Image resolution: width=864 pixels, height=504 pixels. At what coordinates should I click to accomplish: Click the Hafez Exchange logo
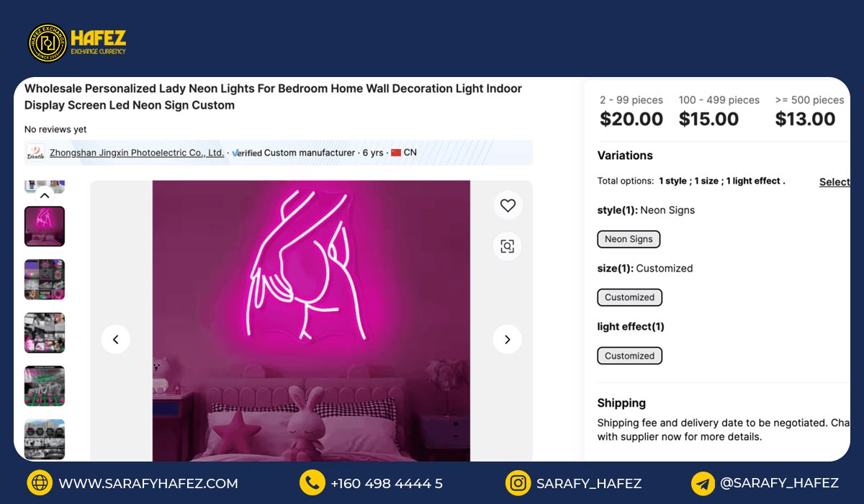[77, 43]
